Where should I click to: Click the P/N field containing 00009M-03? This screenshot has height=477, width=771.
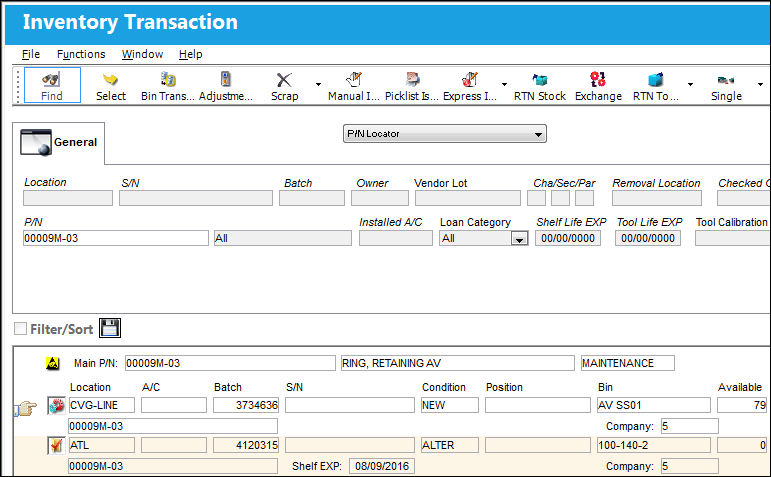click(x=116, y=238)
